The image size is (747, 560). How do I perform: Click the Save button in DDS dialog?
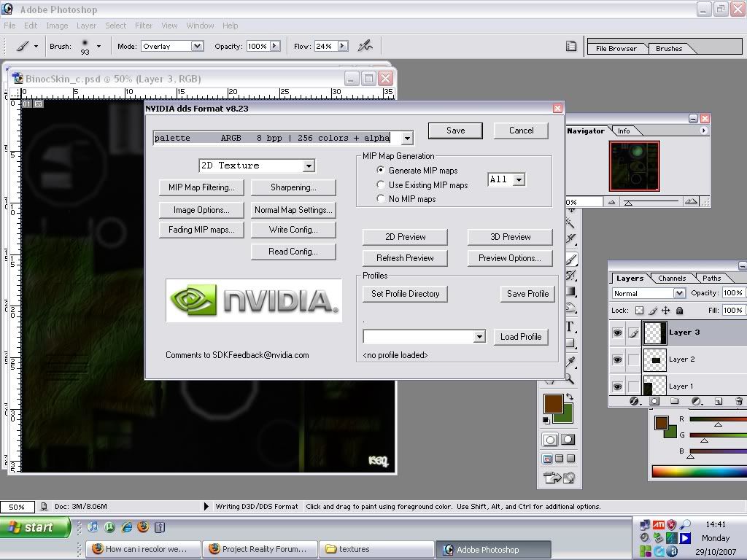(x=455, y=131)
